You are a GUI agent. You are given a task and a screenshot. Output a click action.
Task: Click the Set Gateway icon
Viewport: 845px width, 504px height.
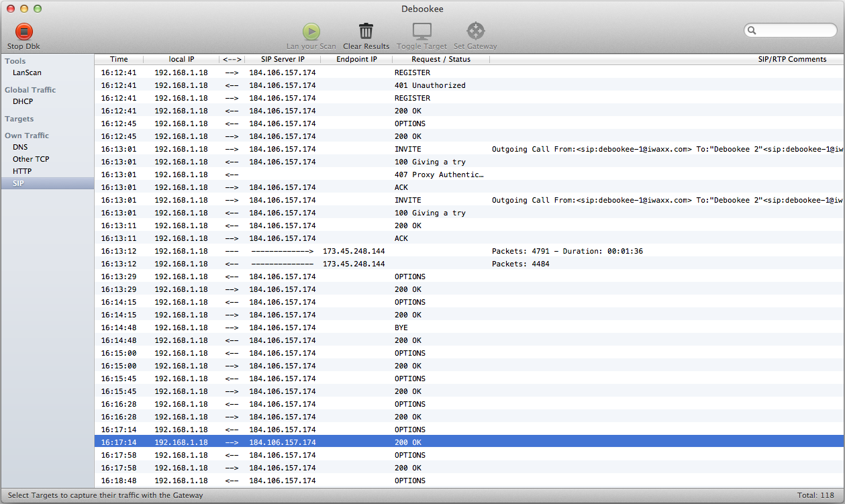(x=475, y=32)
